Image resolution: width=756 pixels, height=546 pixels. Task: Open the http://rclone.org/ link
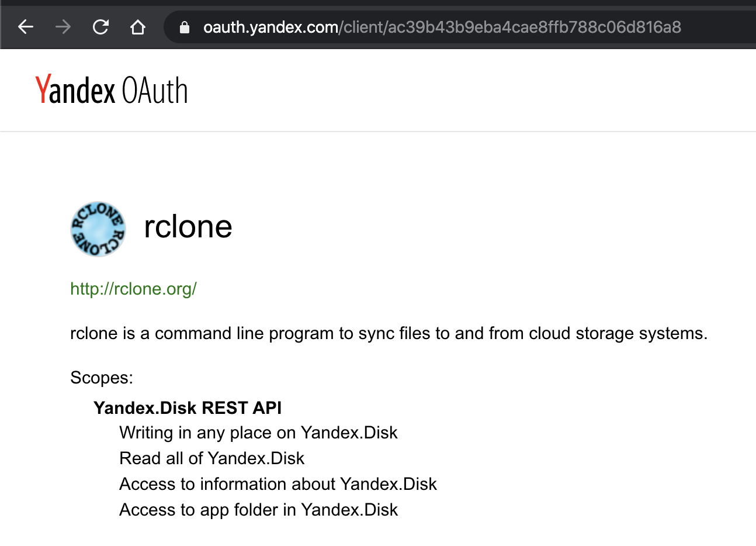pyautogui.click(x=133, y=289)
